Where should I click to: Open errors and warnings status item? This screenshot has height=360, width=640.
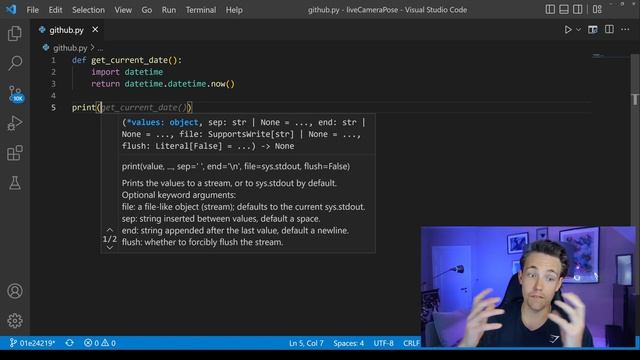tap(100, 343)
